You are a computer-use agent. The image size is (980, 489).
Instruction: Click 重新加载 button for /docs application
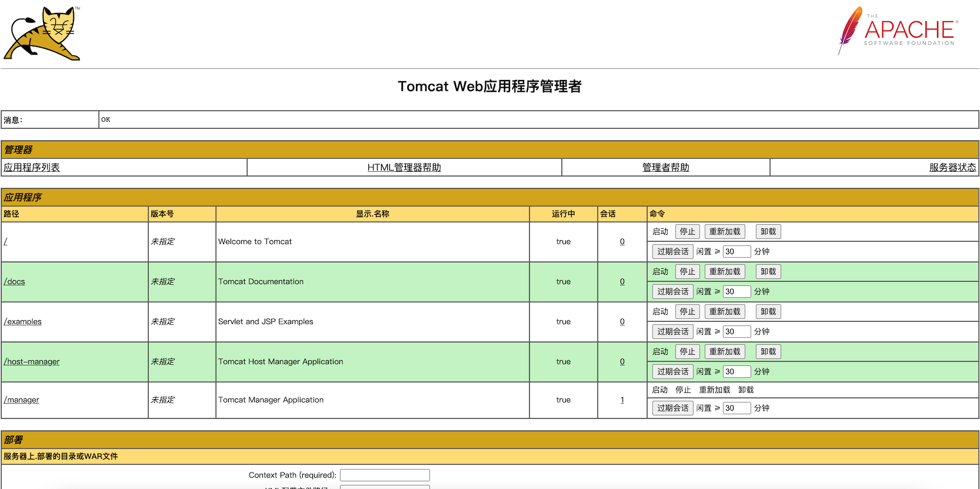725,272
